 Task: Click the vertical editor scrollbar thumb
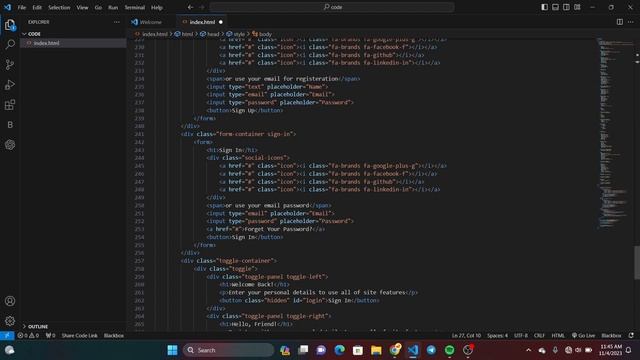637,263
